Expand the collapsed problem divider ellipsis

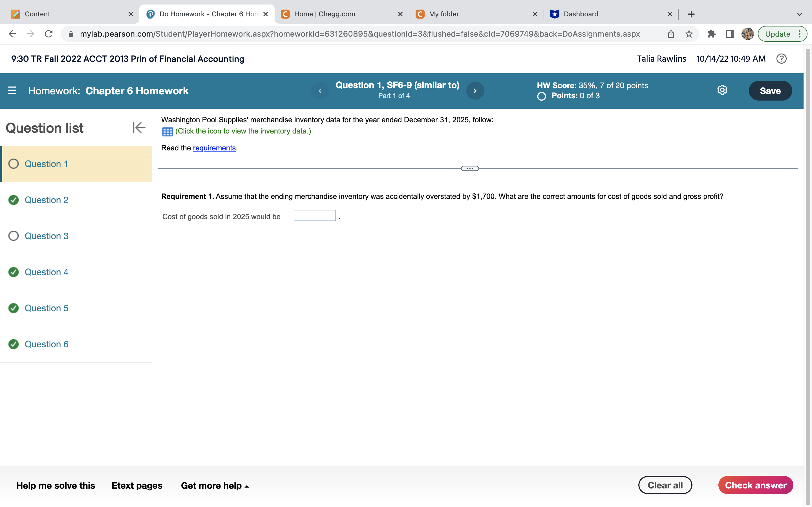coord(470,169)
